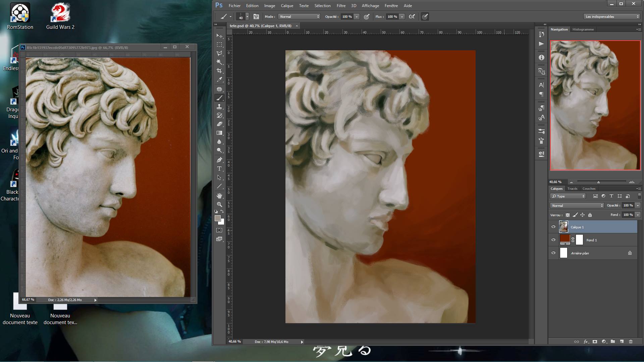Image resolution: width=644 pixels, height=362 pixels.
Task: Select the Horizontal Type tool
Action: (x=219, y=169)
